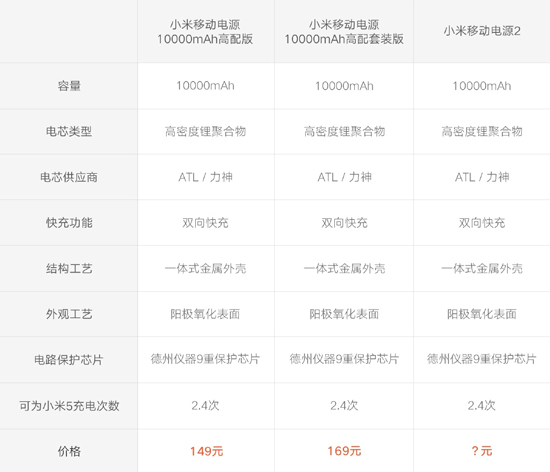The width and height of the screenshot is (550, 472).
Task: Click 阳极氧化表面 in 高配套装版 column
Action: 344,314
